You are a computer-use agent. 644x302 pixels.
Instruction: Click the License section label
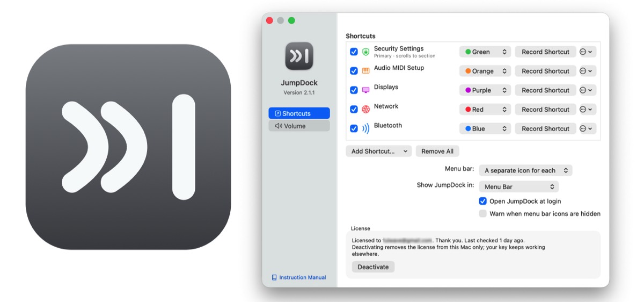tap(360, 228)
